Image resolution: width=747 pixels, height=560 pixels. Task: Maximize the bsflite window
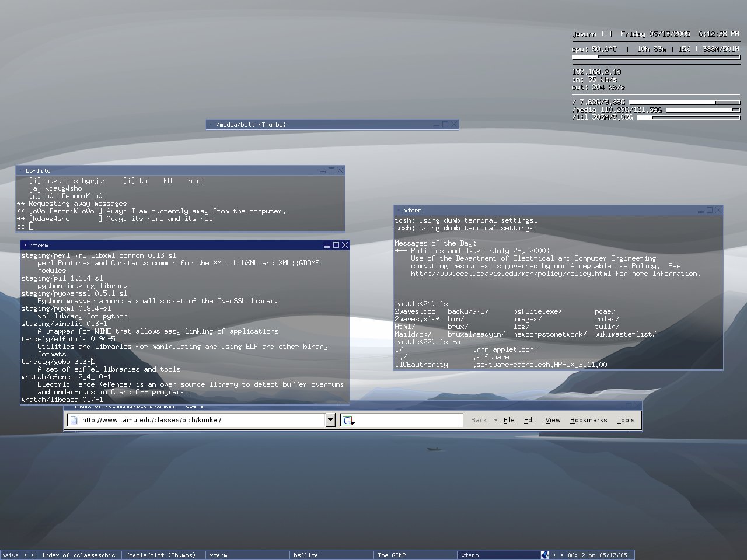coord(331,170)
